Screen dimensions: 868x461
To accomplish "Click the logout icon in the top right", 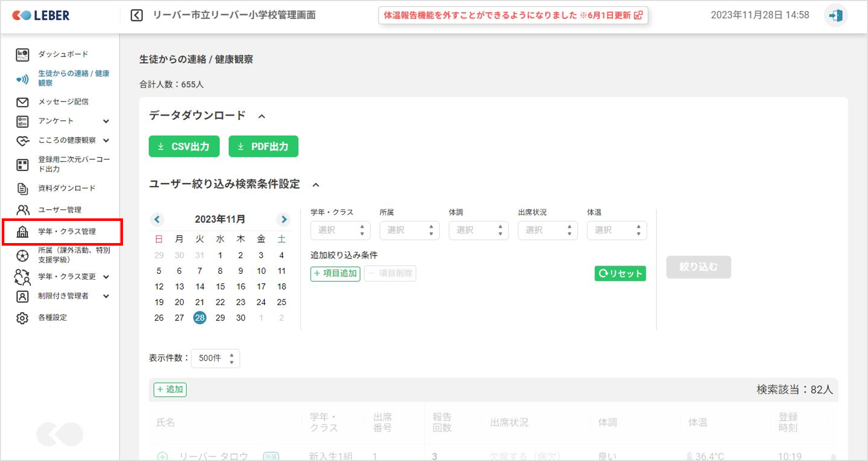I will pyautogui.click(x=835, y=16).
